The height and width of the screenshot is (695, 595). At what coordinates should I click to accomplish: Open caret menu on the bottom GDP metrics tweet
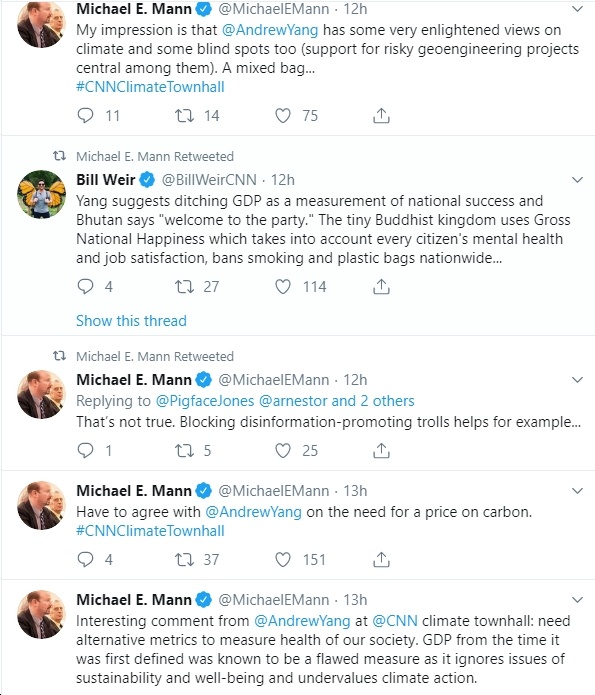pos(577,600)
